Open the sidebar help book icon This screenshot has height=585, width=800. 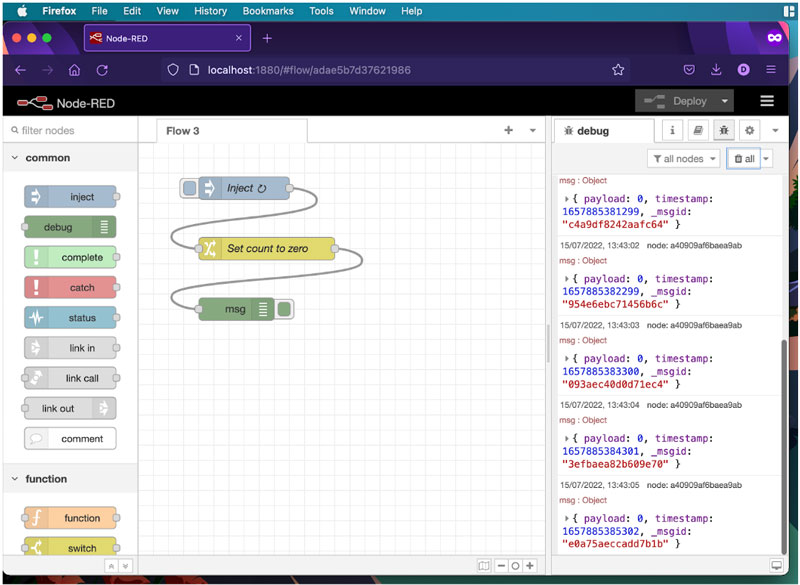coord(698,131)
